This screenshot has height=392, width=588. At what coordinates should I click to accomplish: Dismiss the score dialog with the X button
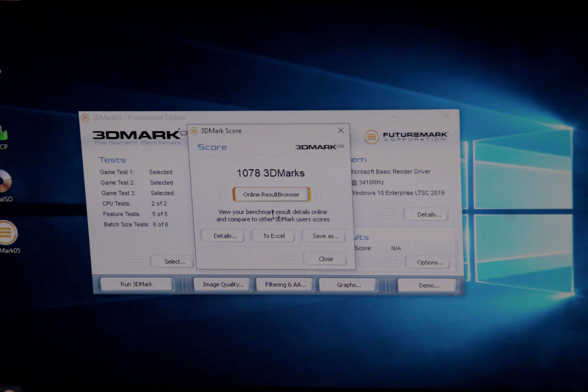341,130
